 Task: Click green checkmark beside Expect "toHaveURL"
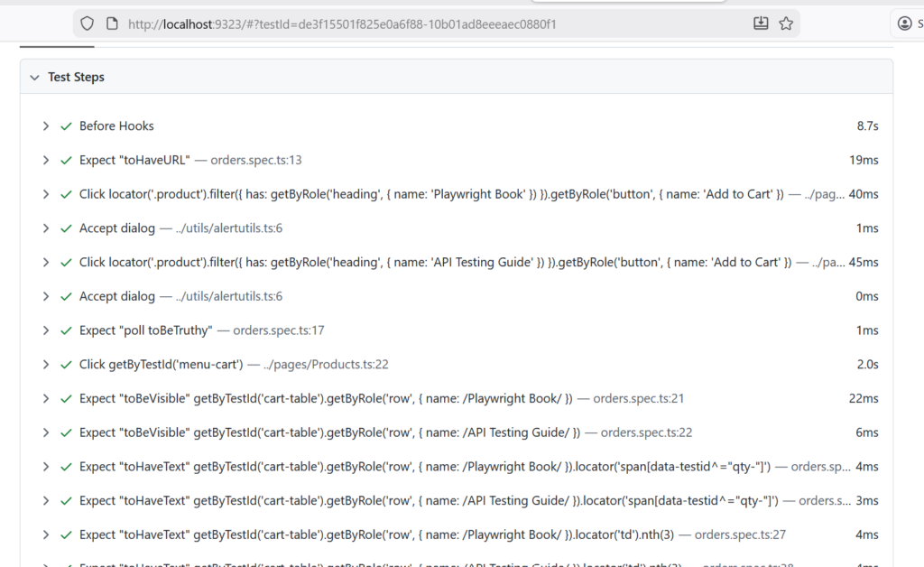(x=66, y=161)
